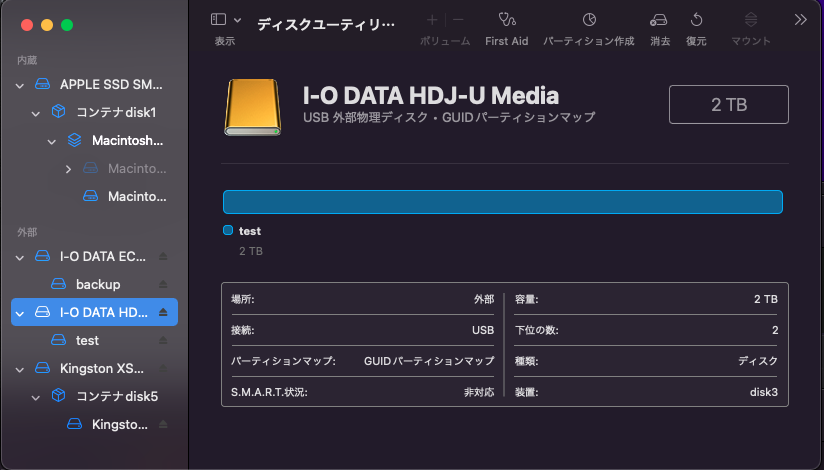This screenshot has height=470, width=824.
Task: Add a volume with the plus icon
Action: click(432, 20)
